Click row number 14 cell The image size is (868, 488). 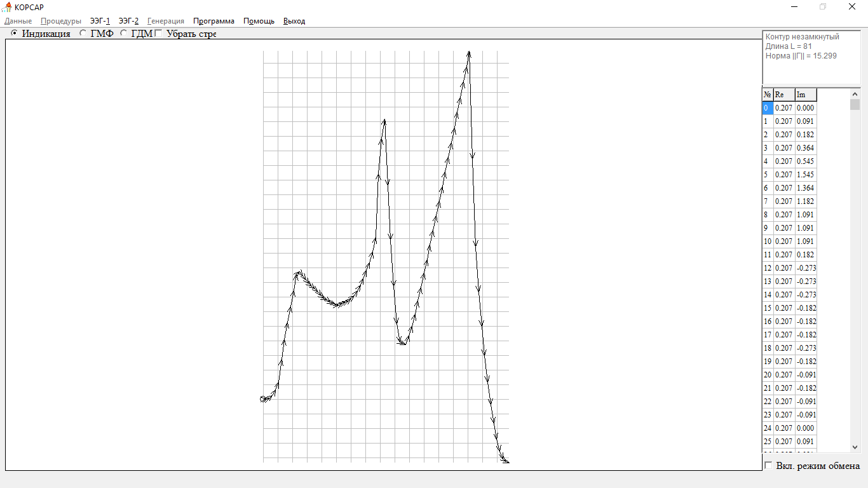[768, 295]
